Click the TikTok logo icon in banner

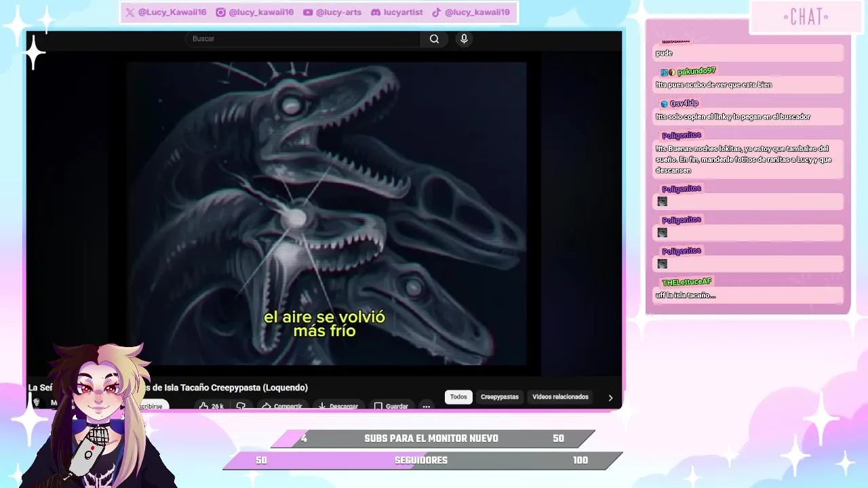point(437,12)
